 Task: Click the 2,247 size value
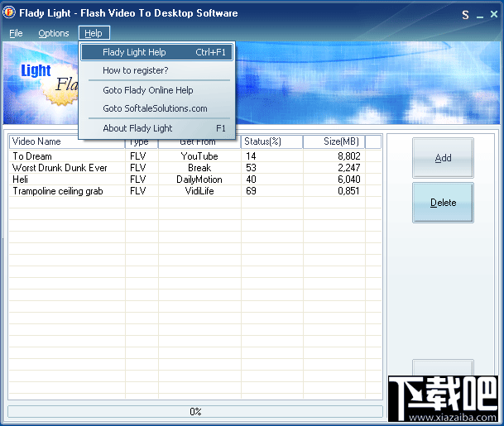348,168
